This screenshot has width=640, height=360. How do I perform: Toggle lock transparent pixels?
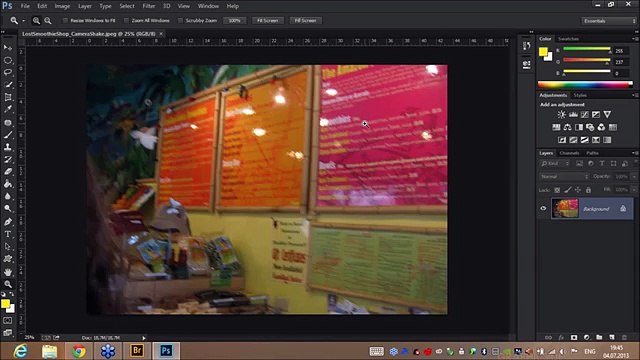557,190
